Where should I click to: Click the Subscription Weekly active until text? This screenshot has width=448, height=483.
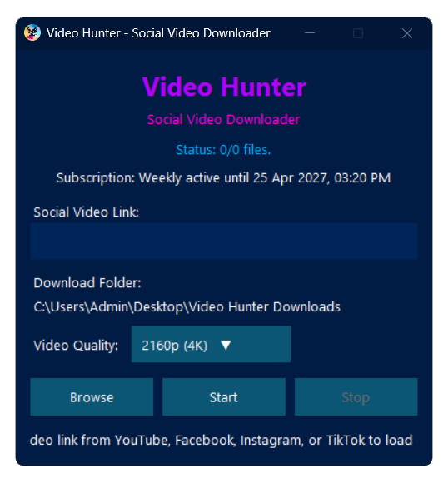coord(224,177)
